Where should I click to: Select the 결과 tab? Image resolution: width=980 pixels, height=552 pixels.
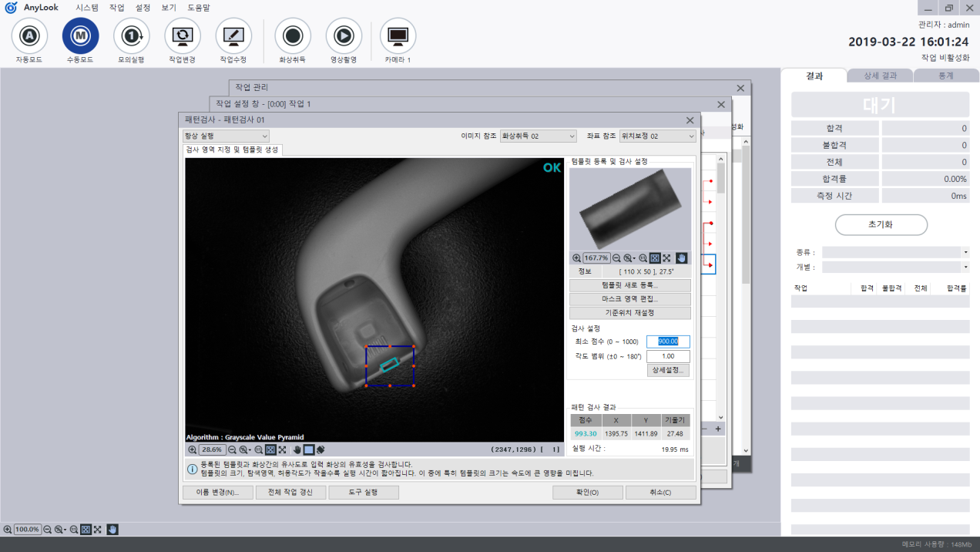tap(814, 76)
